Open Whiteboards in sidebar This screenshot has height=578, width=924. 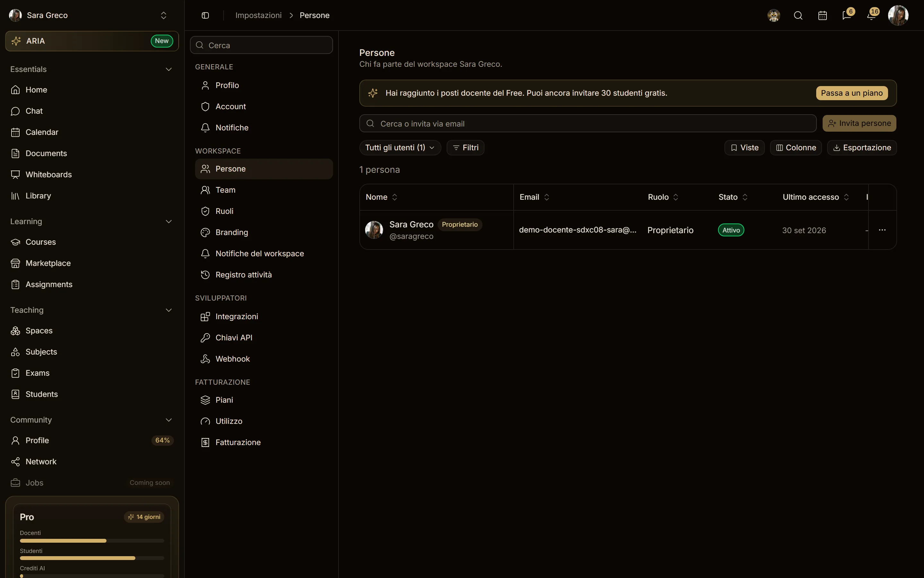click(92, 175)
